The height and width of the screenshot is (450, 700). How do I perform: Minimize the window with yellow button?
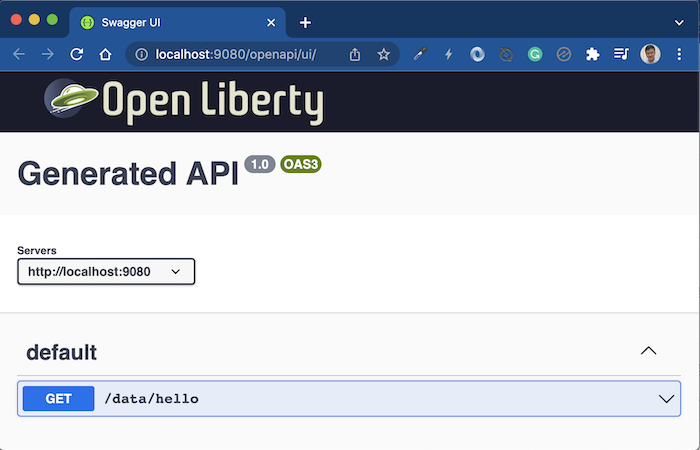34,20
